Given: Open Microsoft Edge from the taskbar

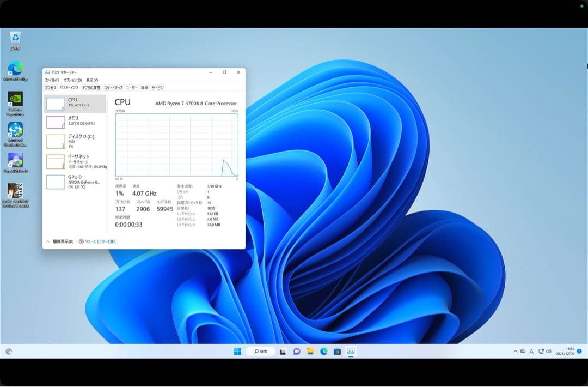Looking at the screenshot, I should click(x=324, y=352).
